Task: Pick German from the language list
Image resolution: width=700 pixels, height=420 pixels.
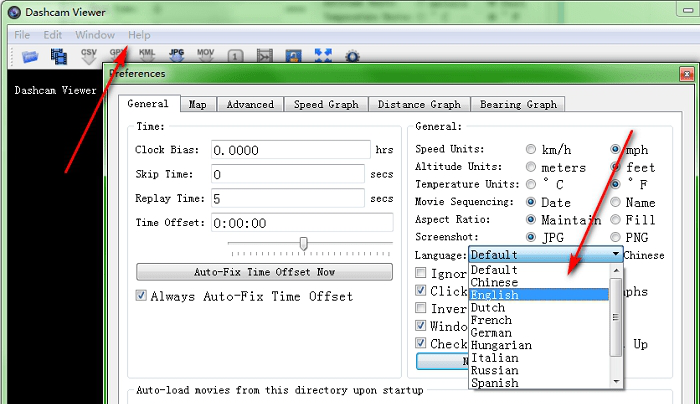Action: pyautogui.click(x=539, y=333)
